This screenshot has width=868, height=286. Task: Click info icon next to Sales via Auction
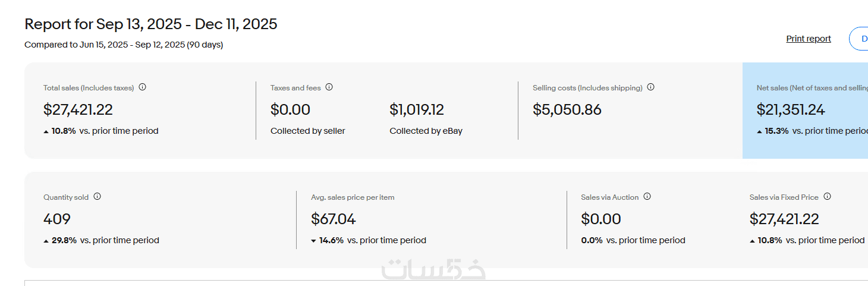click(x=647, y=197)
